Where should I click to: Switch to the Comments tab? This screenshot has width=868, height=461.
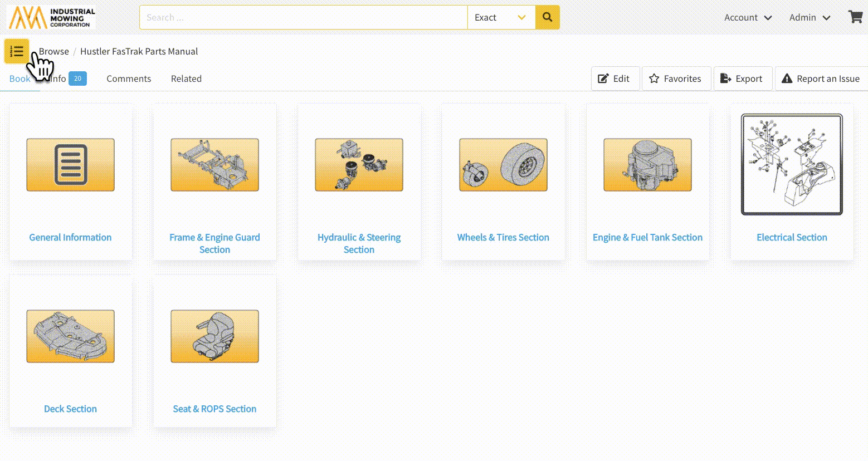coord(129,79)
